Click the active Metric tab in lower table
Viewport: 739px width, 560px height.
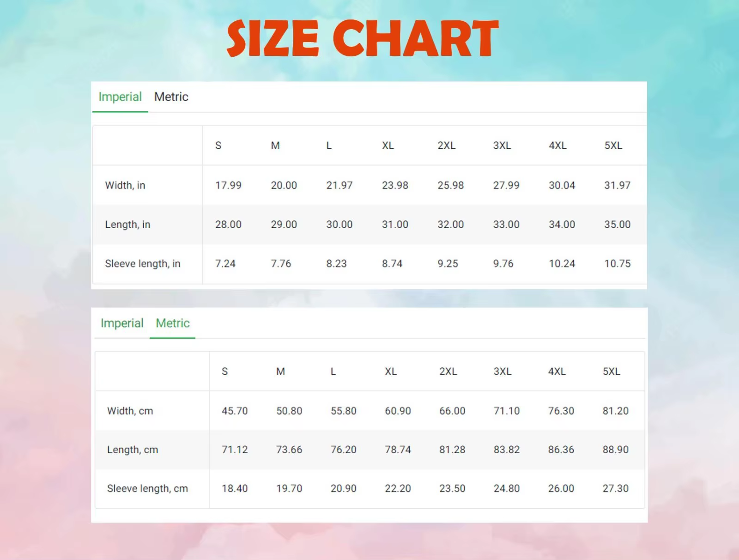173,323
